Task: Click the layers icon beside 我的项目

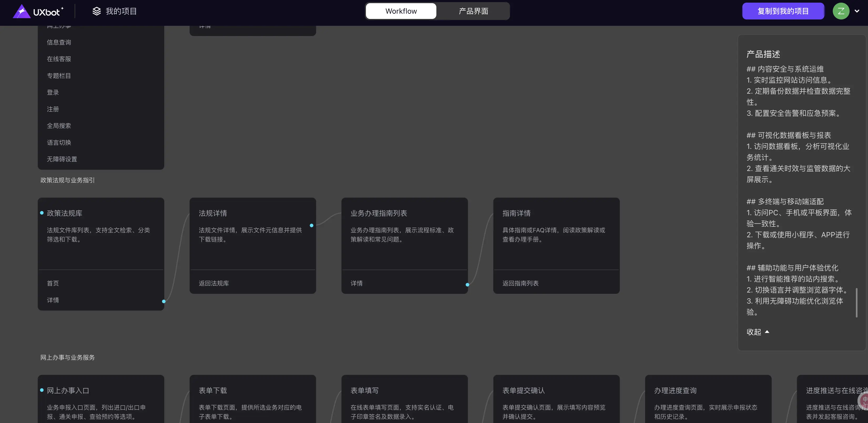Action: [97, 11]
